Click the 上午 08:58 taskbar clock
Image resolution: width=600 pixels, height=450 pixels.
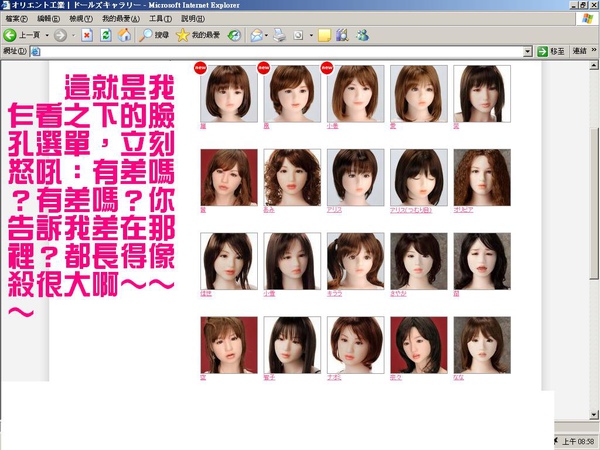pyautogui.click(x=578, y=441)
